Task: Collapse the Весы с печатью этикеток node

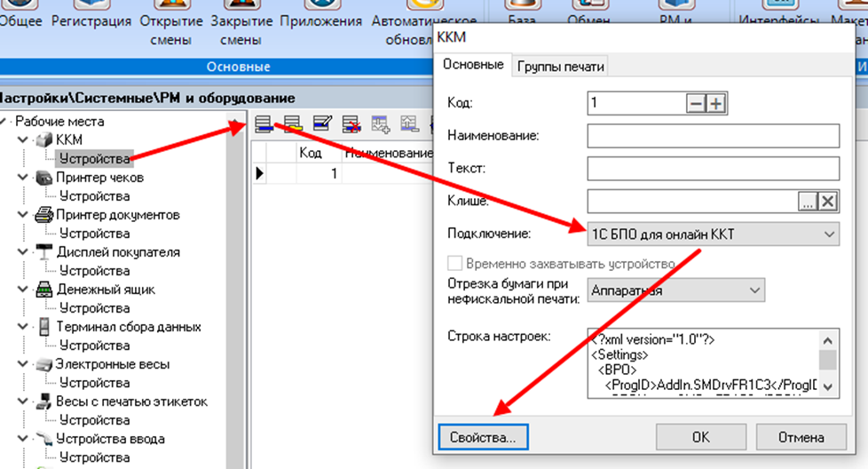Action: [x=23, y=401]
